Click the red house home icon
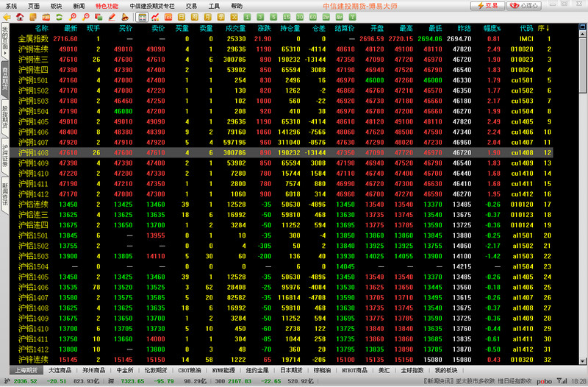 pos(21,15)
